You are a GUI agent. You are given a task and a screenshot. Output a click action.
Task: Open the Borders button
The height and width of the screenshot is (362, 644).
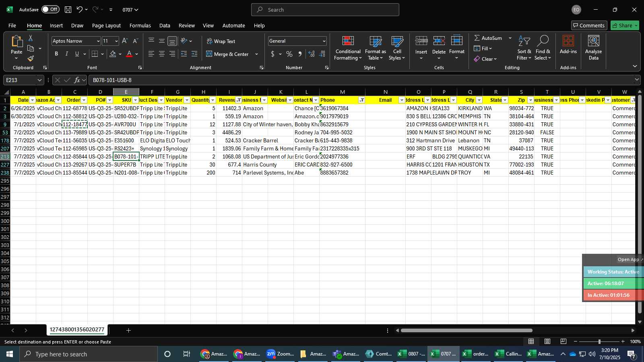pos(95,54)
